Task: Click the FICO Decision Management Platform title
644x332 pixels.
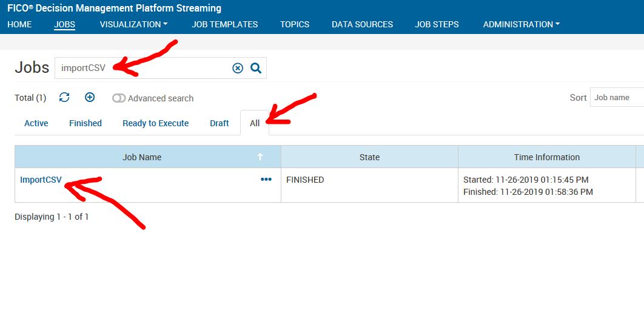Action: click(x=114, y=8)
